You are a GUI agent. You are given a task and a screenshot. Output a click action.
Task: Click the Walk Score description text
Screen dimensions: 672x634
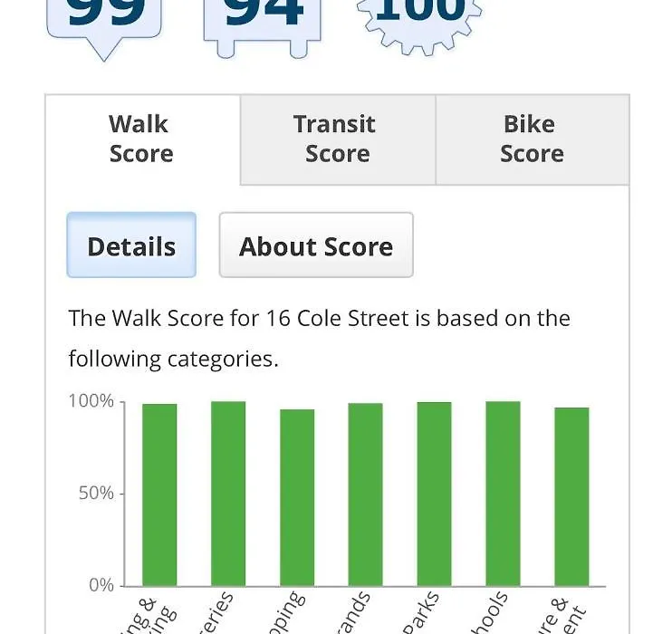coord(320,338)
